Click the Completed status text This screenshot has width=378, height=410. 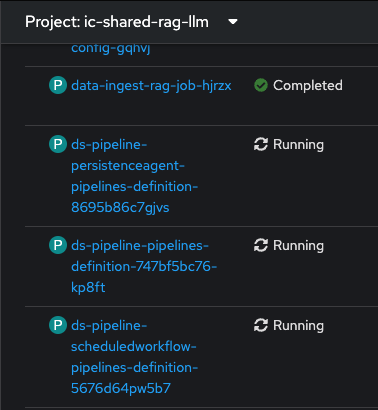(x=308, y=85)
